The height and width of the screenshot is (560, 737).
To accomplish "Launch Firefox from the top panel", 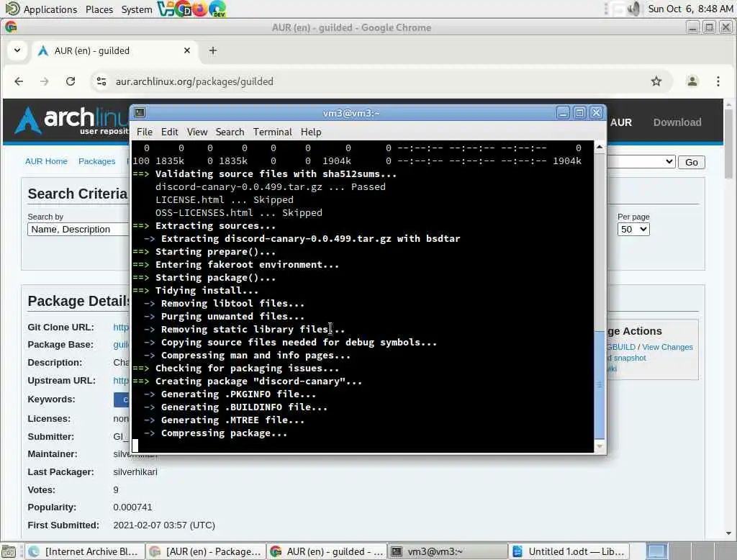I will tap(200, 9).
